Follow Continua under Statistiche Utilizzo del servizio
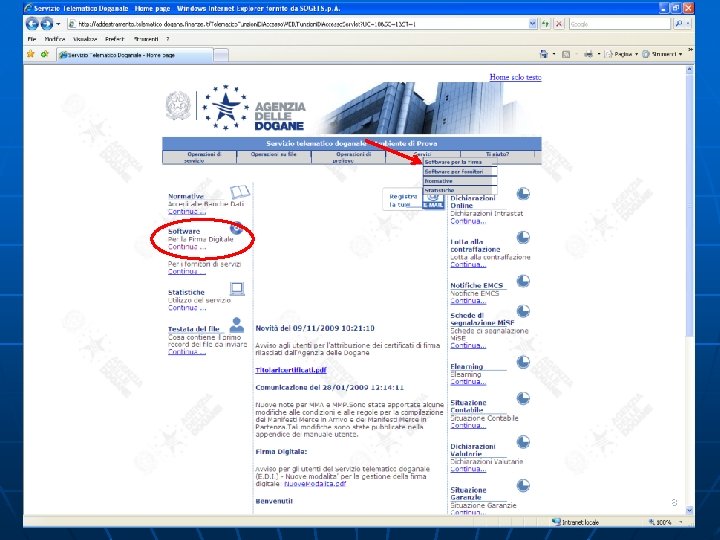 (186, 308)
